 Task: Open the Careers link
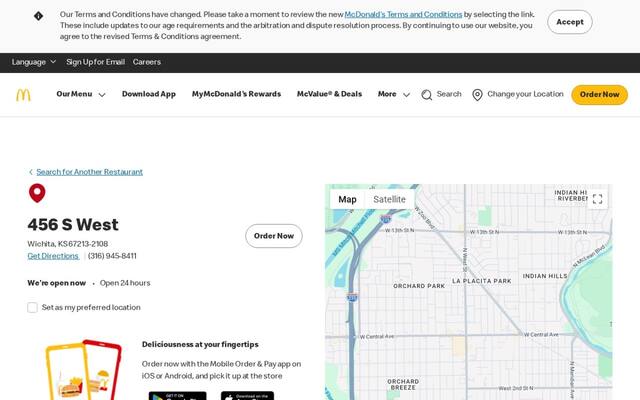pos(147,62)
